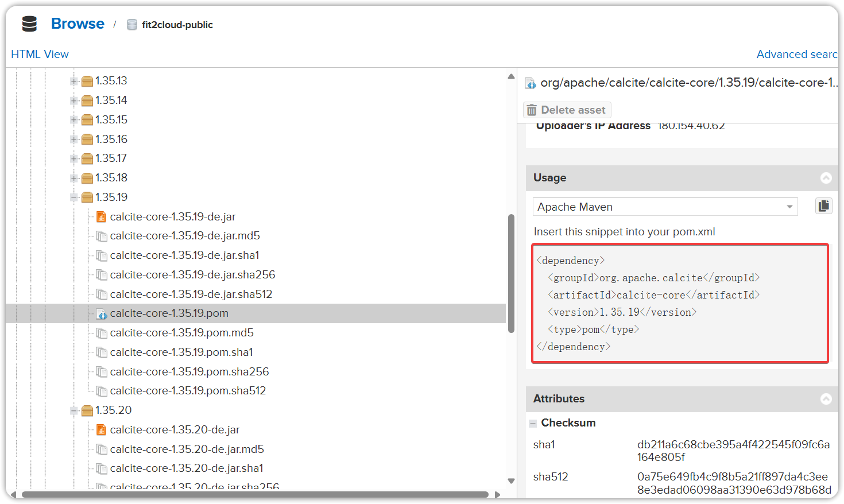Expand the 1.35.16 version folder

click(x=74, y=139)
